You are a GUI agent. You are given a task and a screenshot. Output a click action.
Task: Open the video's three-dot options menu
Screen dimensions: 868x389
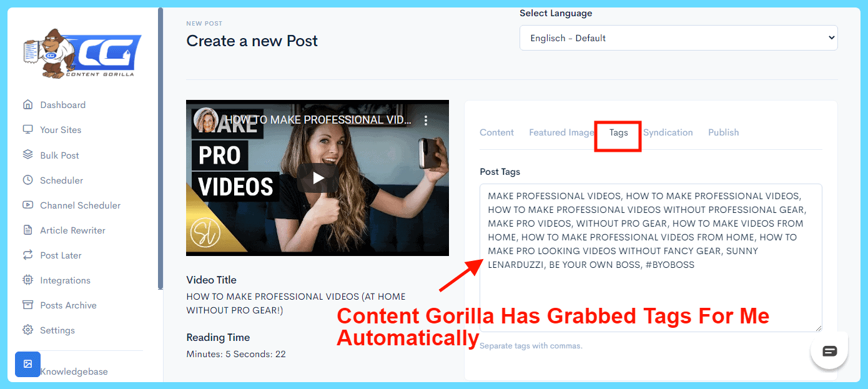[x=426, y=120]
